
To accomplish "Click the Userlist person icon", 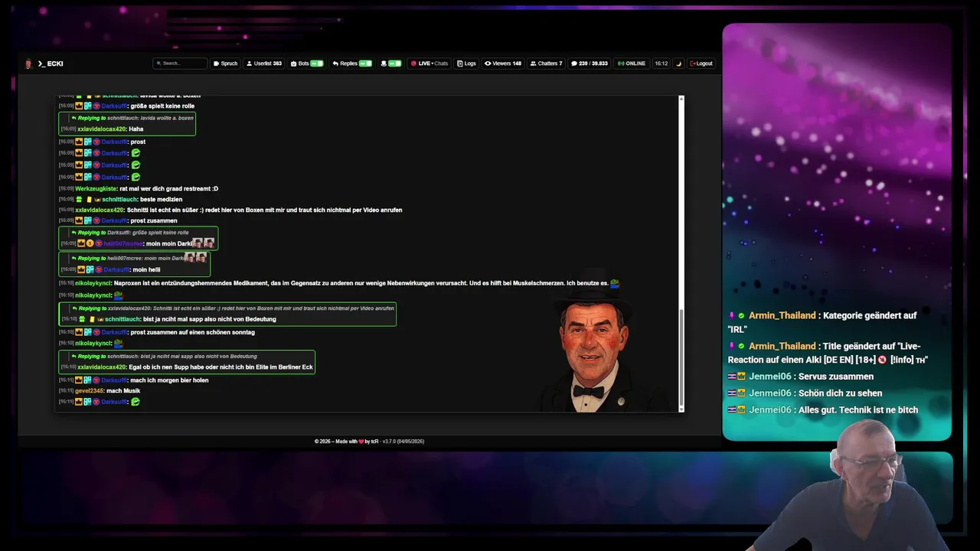I will [x=250, y=64].
